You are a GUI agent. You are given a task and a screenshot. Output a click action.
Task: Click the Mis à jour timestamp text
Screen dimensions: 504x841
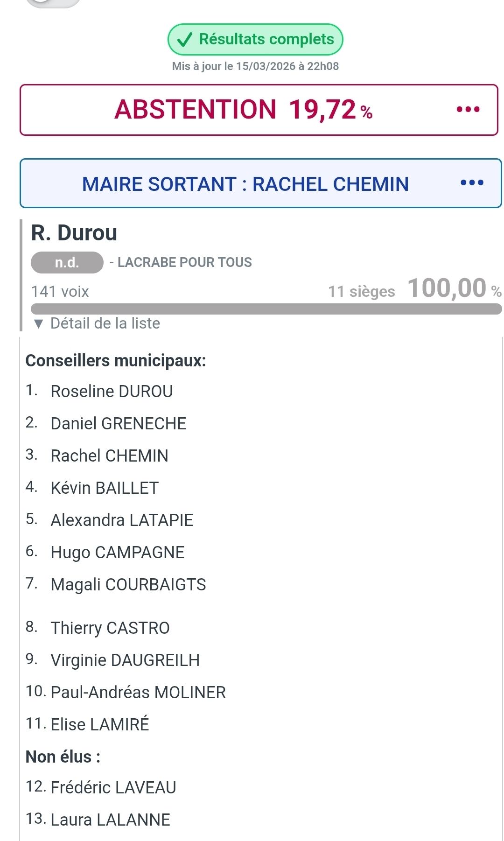[255, 66]
